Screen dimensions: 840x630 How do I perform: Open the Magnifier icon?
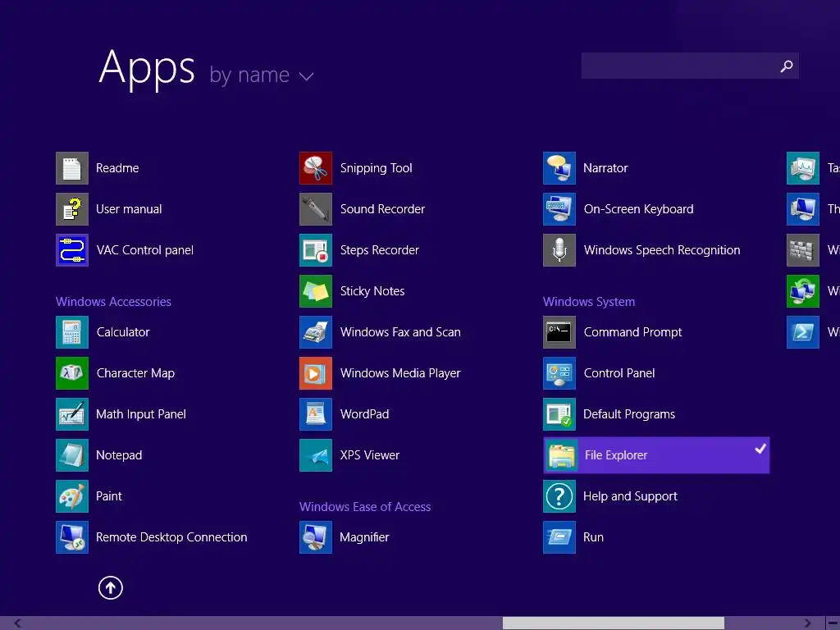(316, 537)
